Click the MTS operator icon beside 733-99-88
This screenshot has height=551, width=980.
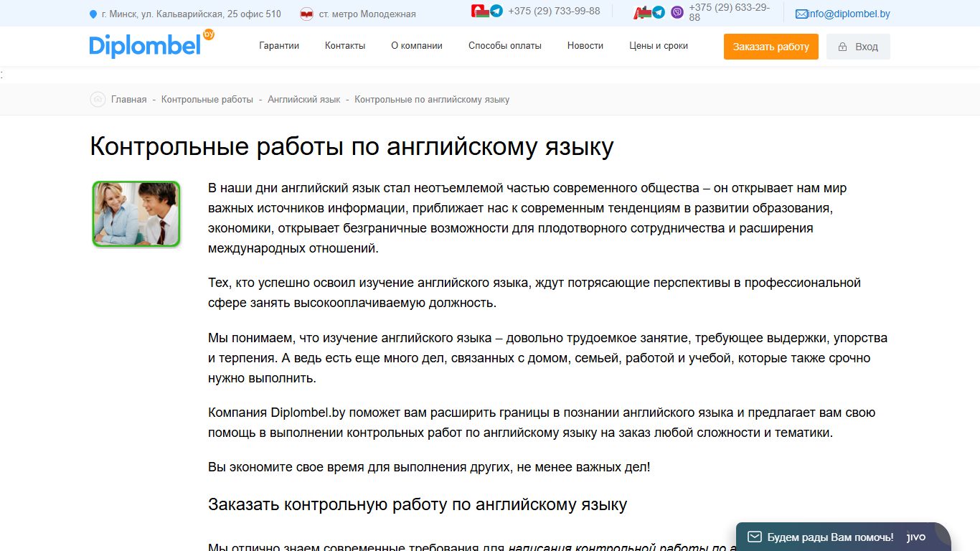tap(480, 11)
